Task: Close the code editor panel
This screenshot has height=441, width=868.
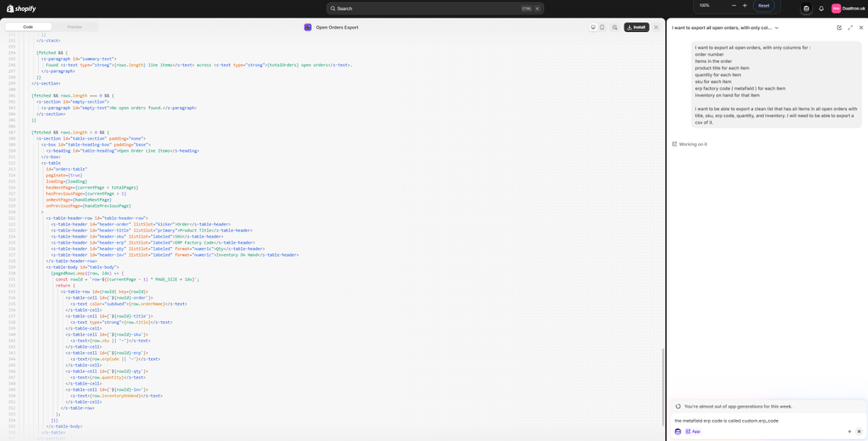Action: coord(656,27)
